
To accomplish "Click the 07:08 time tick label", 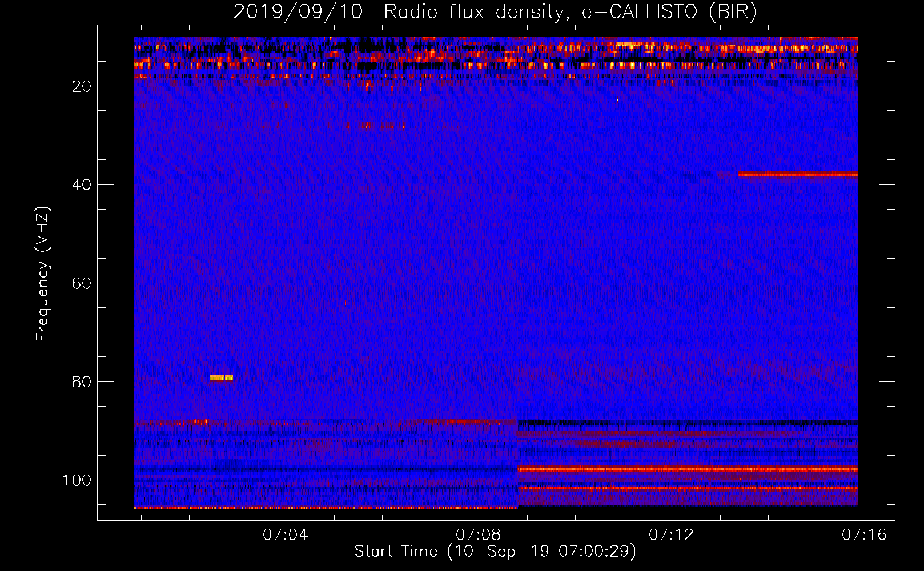I will click(x=478, y=535).
